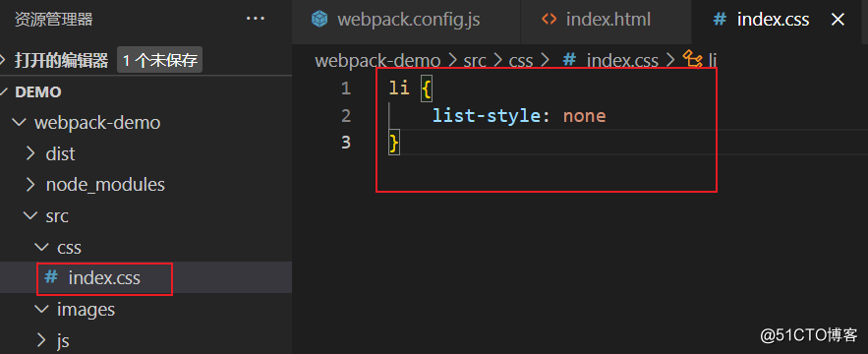Click the CSS hash icon on index.css tab
The width and height of the screenshot is (868, 354).
(x=720, y=20)
